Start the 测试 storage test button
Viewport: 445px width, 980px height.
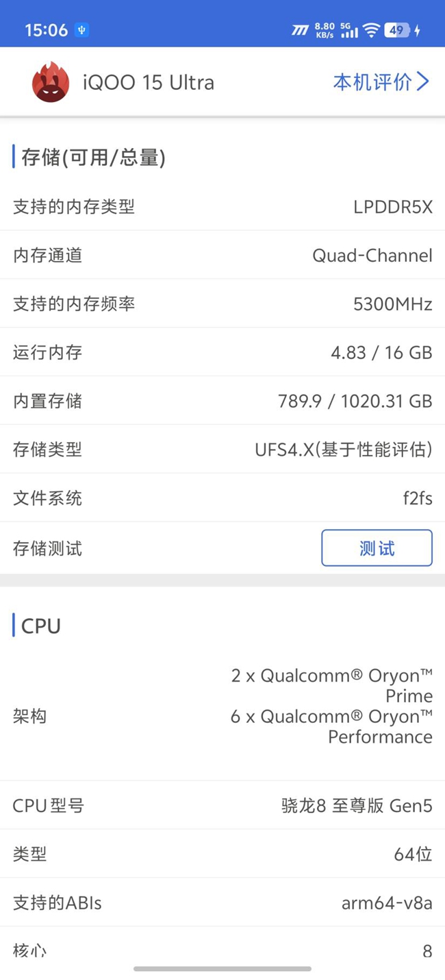coord(377,548)
